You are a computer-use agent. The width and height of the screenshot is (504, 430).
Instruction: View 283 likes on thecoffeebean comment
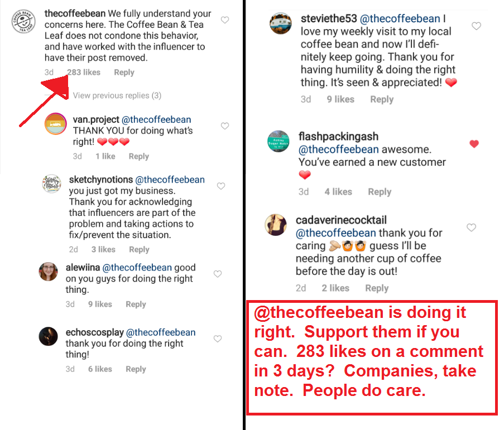[84, 73]
